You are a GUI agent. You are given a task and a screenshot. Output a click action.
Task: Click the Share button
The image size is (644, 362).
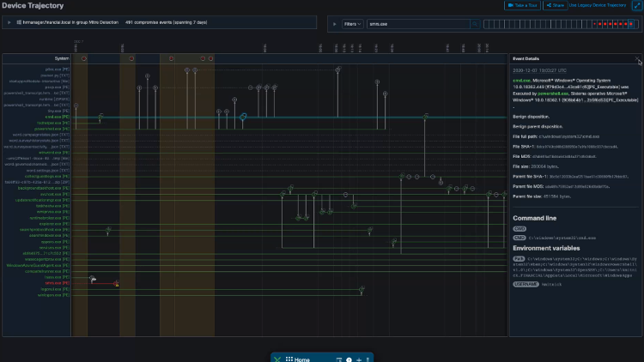click(x=555, y=5)
